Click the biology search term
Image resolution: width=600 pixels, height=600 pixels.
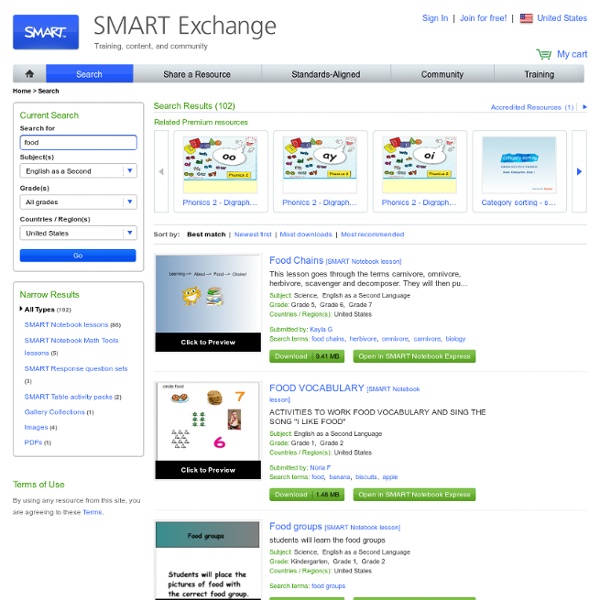click(x=455, y=339)
